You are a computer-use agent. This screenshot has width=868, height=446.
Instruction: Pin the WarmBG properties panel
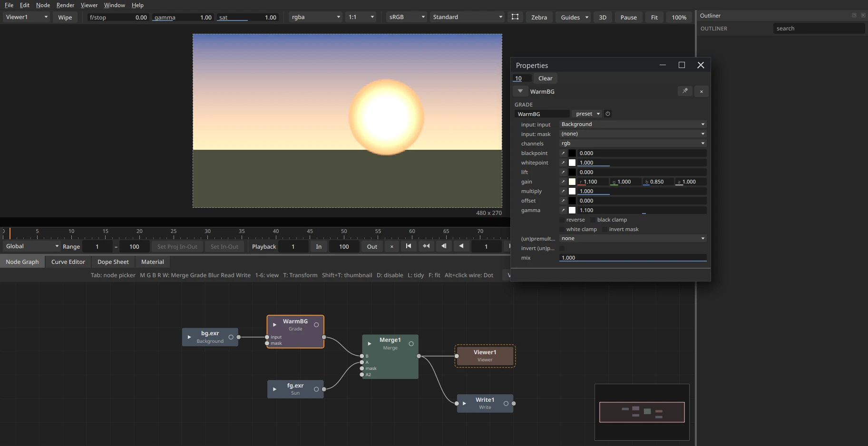[685, 91]
